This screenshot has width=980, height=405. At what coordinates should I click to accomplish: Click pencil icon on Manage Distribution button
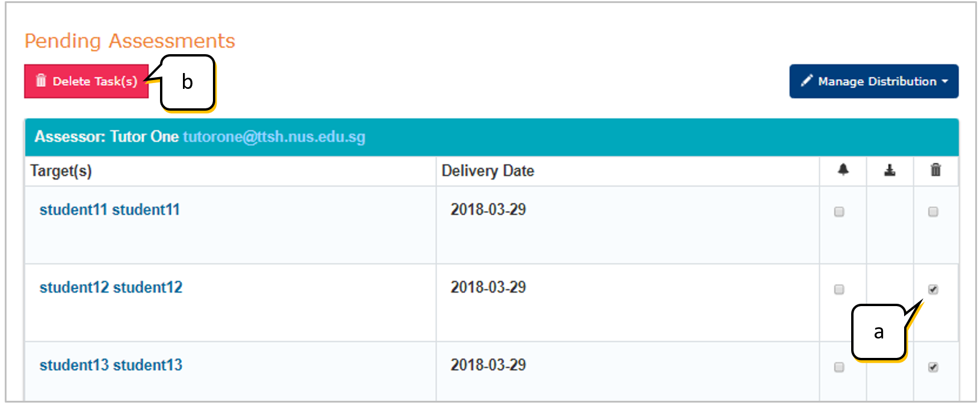click(x=806, y=81)
